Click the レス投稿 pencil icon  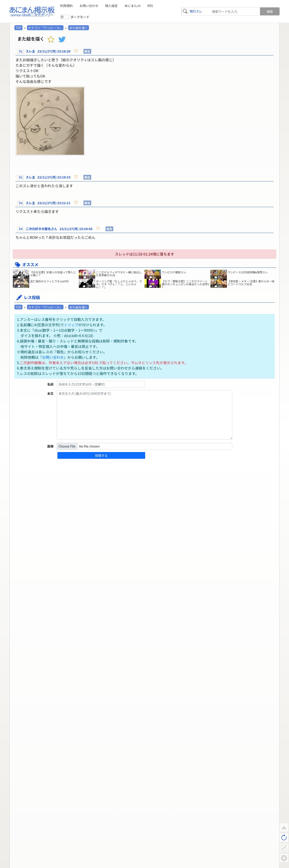[x=19, y=297]
